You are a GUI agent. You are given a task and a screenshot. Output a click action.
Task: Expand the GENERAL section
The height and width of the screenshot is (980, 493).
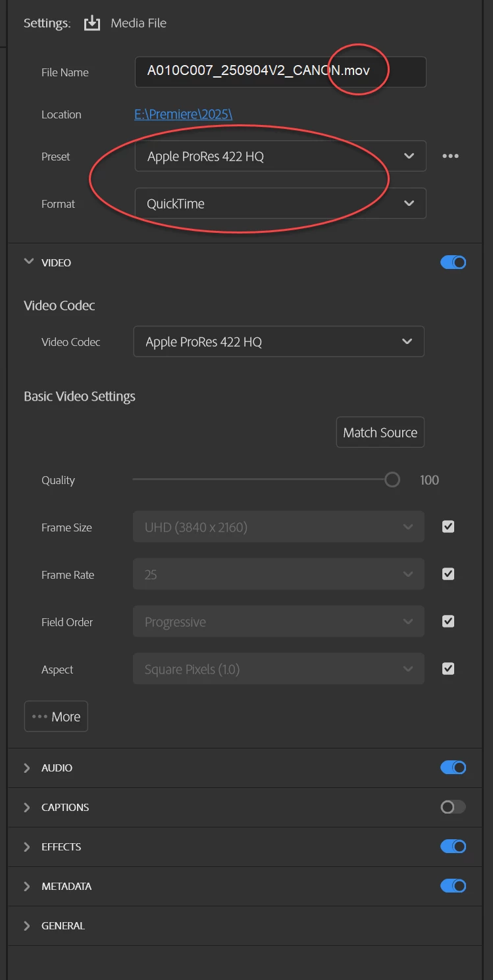(x=27, y=925)
